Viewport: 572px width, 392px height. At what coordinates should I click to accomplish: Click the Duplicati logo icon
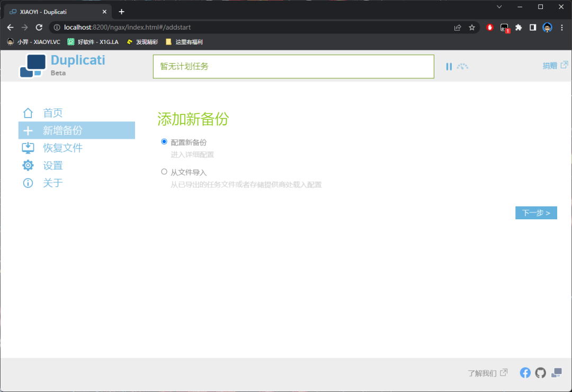click(32, 66)
